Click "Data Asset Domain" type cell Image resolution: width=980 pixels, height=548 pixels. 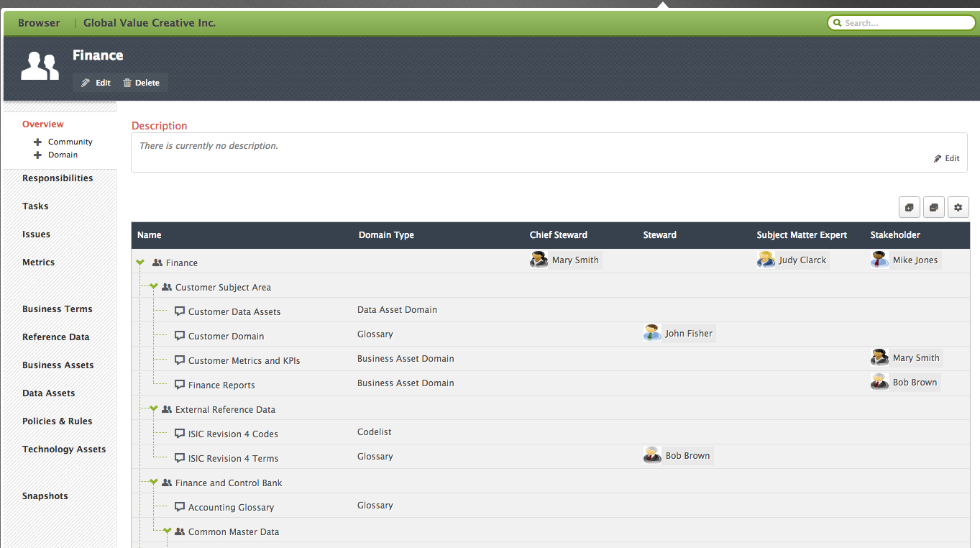tap(397, 310)
